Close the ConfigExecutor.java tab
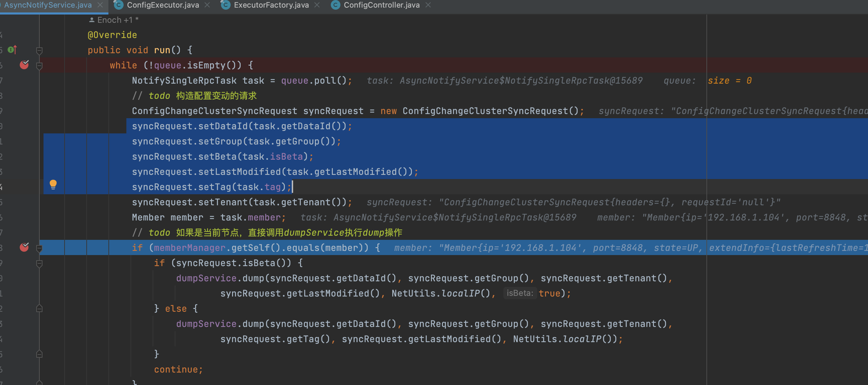Viewport: 868px width, 385px height. [x=207, y=5]
